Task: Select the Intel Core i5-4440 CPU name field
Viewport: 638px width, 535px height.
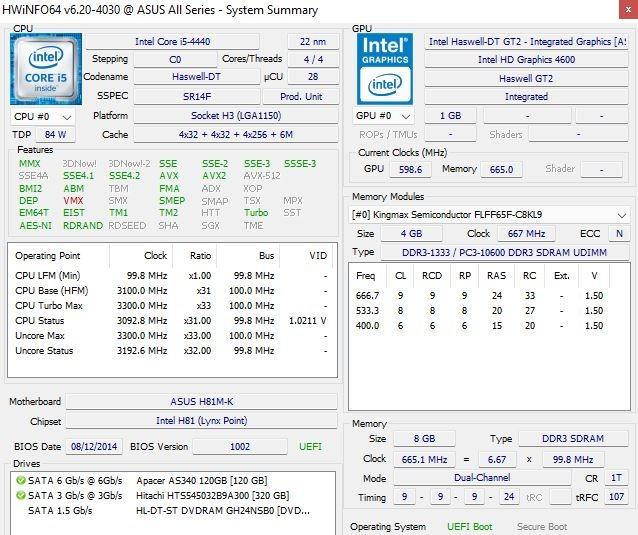Action: coord(173,41)
